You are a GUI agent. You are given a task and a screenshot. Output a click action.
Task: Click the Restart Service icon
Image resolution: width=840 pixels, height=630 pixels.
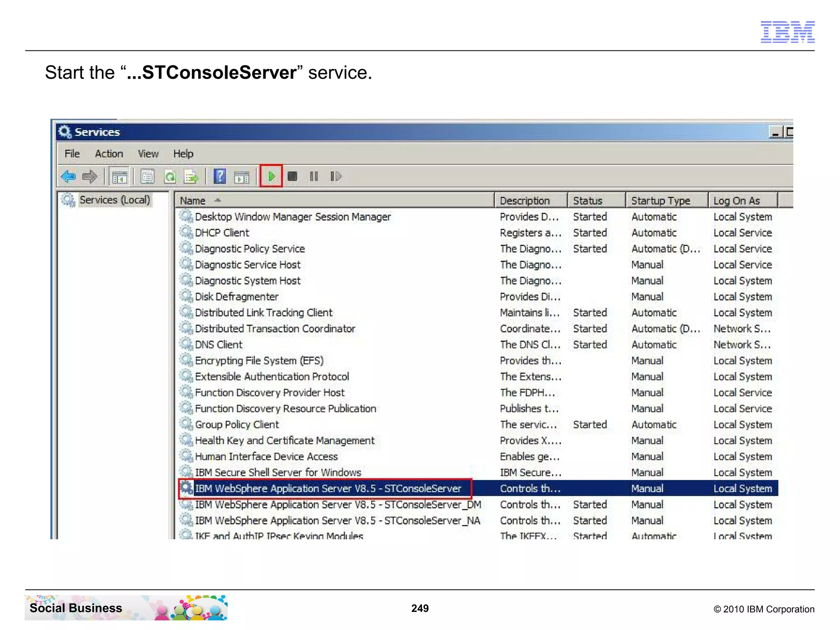336,176
